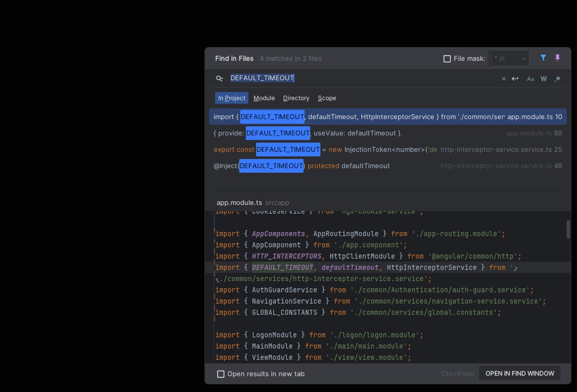Clear the search query using the X icon
This screenshot has height=392, width=577.
[503, 78]
